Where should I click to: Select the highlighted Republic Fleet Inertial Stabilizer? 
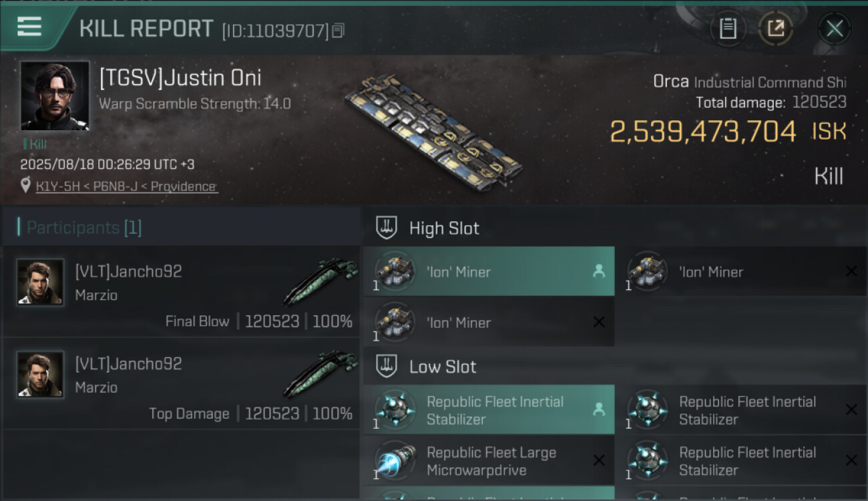(488, 410)
